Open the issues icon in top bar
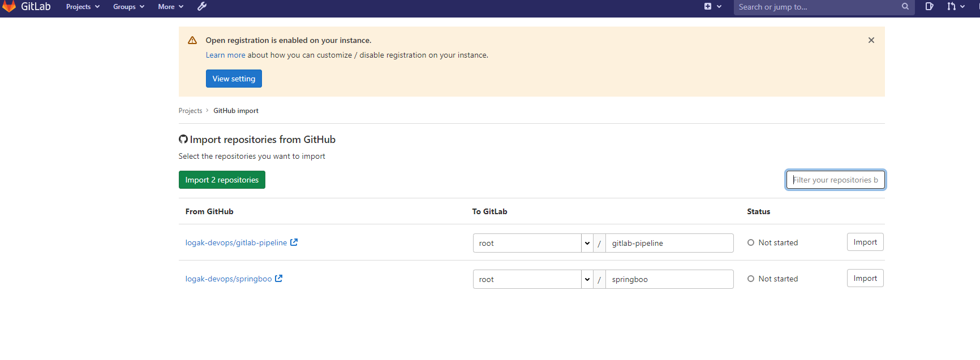Viewport: 980px width, 360px height. 929,7
